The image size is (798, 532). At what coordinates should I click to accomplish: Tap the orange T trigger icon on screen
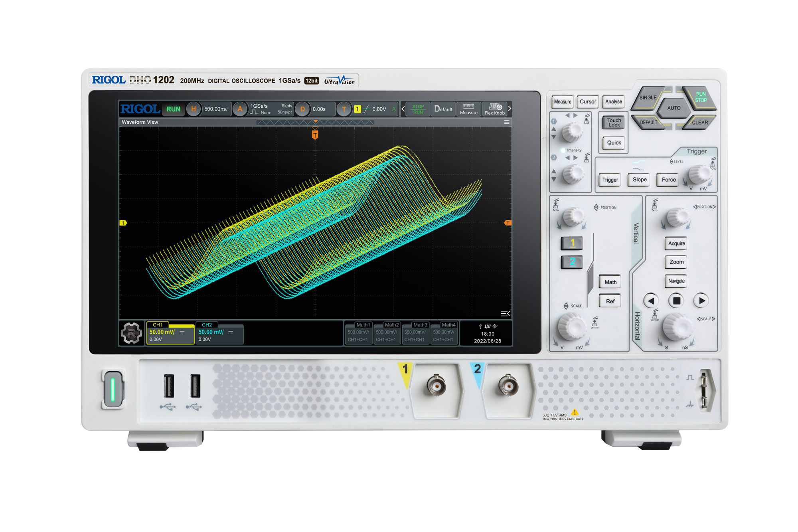click(x=344, y=109)
